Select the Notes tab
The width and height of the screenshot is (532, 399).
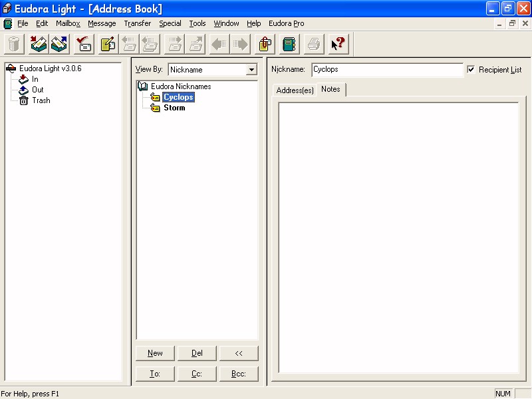coord(331,89)
